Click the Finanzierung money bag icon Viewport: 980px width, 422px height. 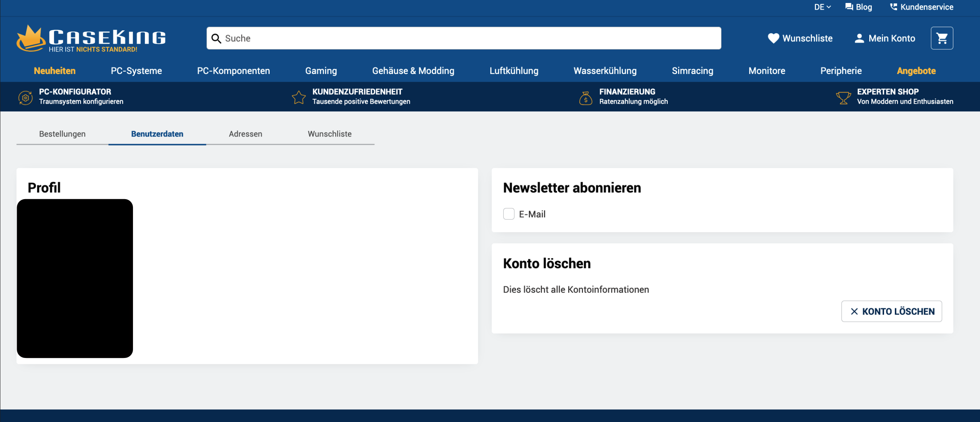pos(586,98)
